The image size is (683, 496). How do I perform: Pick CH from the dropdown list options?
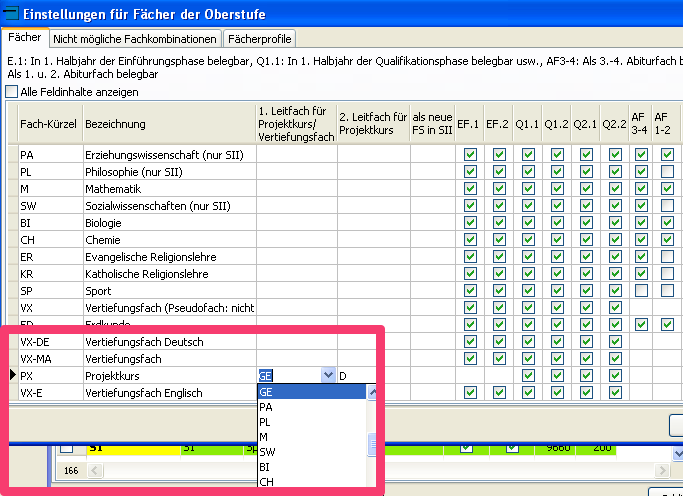pos(267,482)
